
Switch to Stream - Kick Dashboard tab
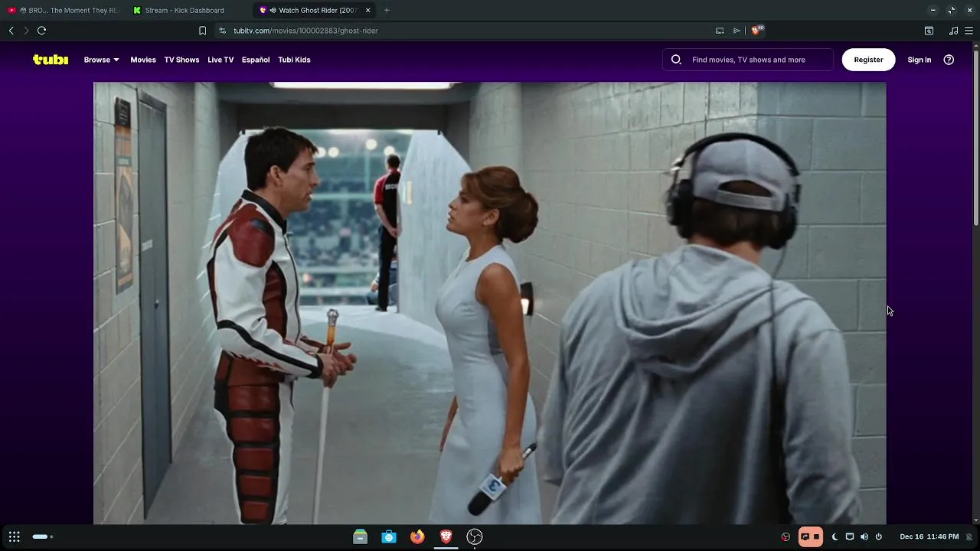[188, 10]
